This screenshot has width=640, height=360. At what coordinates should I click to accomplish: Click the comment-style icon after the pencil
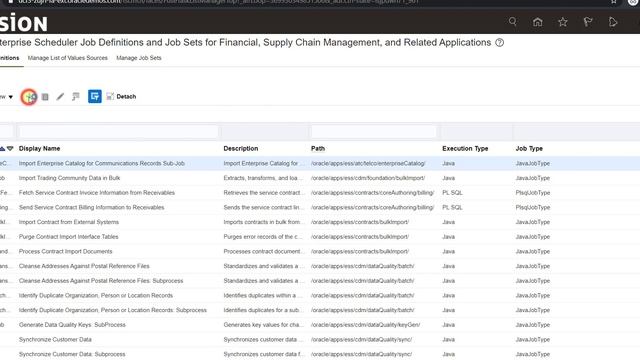[x=76, y=97]
